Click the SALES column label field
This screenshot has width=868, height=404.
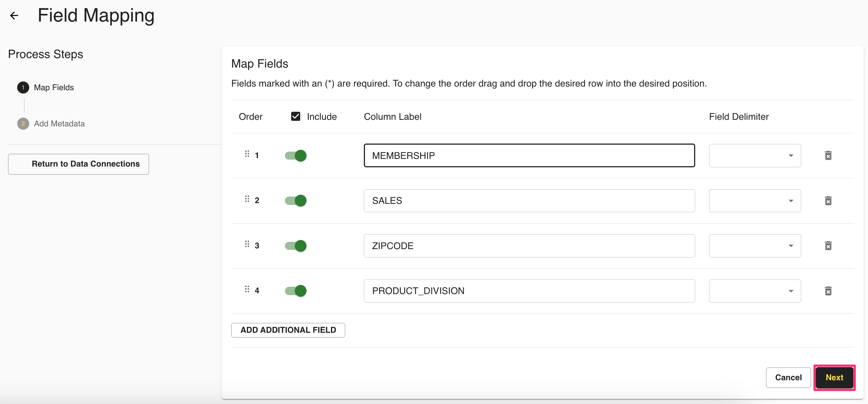coord(529,201)
